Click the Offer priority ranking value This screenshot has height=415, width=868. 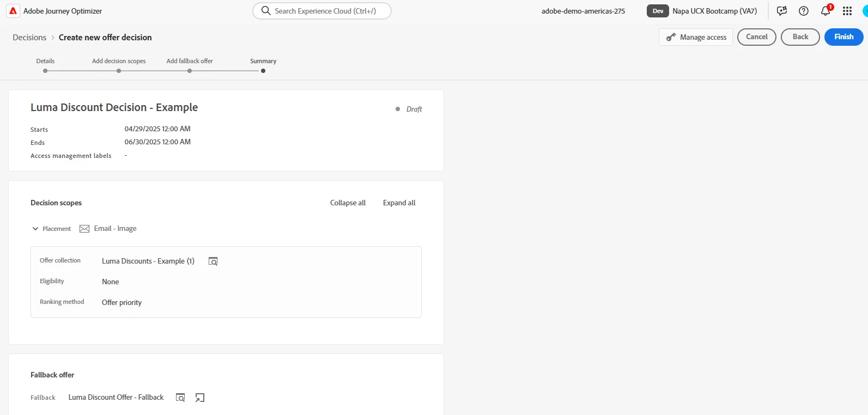[122, 303]
